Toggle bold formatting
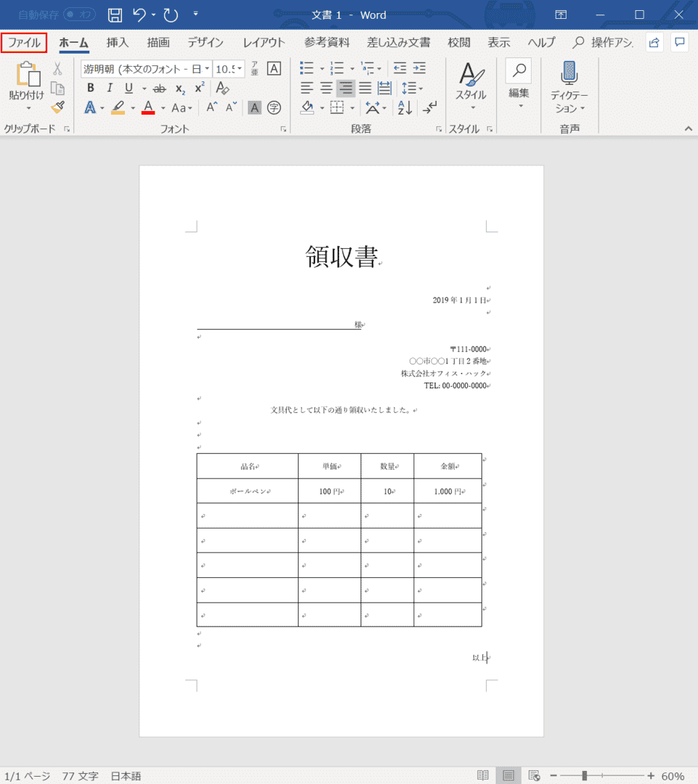This screenshot has width=698, height=784. 90,88
